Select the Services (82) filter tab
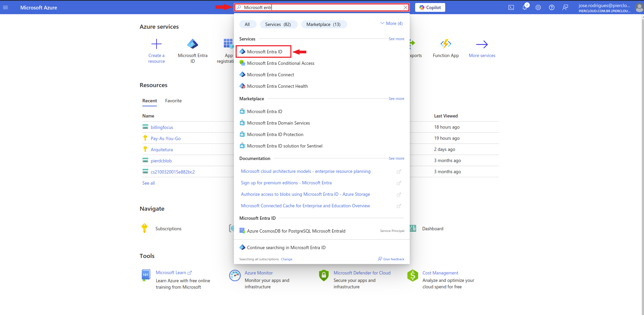 click(x=278, y=24)
